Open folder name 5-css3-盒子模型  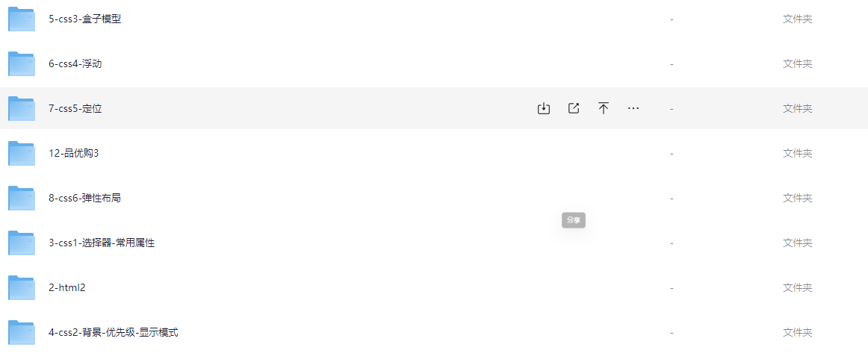[84, 19]
